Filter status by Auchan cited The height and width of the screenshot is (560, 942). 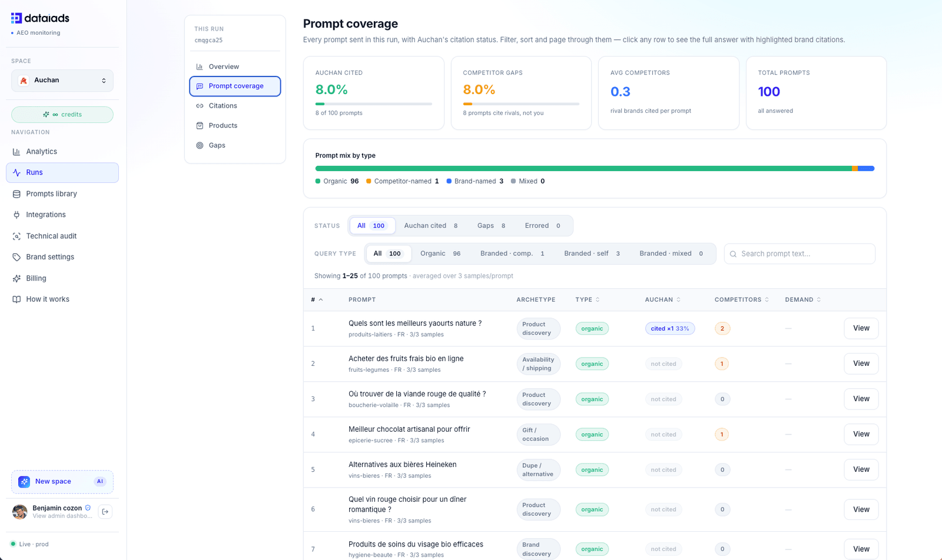point(431,226)
